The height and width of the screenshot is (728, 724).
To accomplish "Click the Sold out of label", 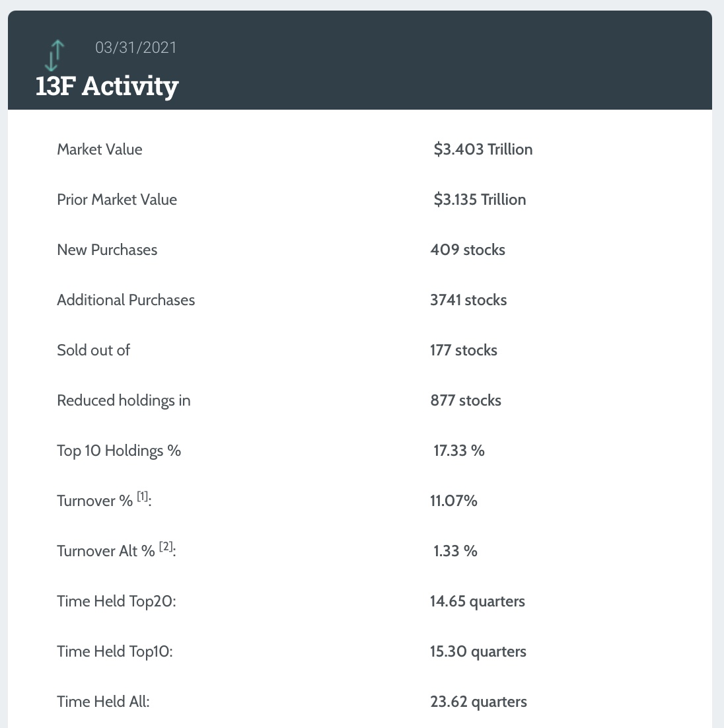I will point(93,350).
